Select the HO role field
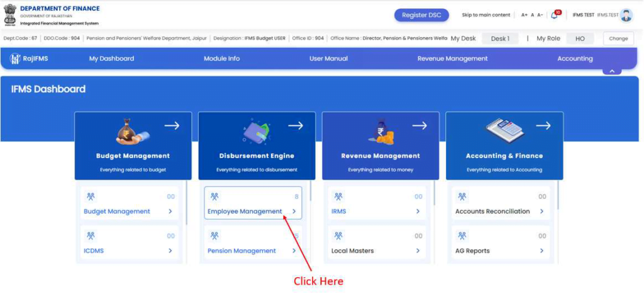The image size is (644, 296). (580, 38)
